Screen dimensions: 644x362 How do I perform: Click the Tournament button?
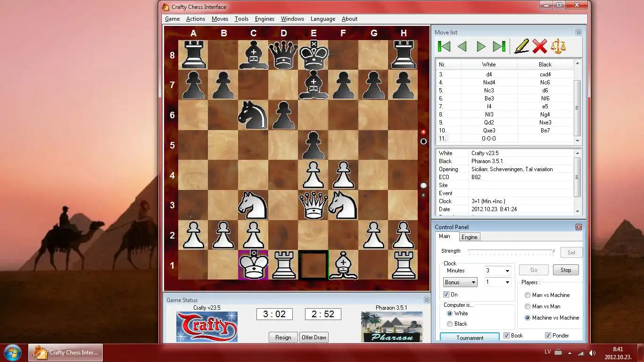(470, 338)
